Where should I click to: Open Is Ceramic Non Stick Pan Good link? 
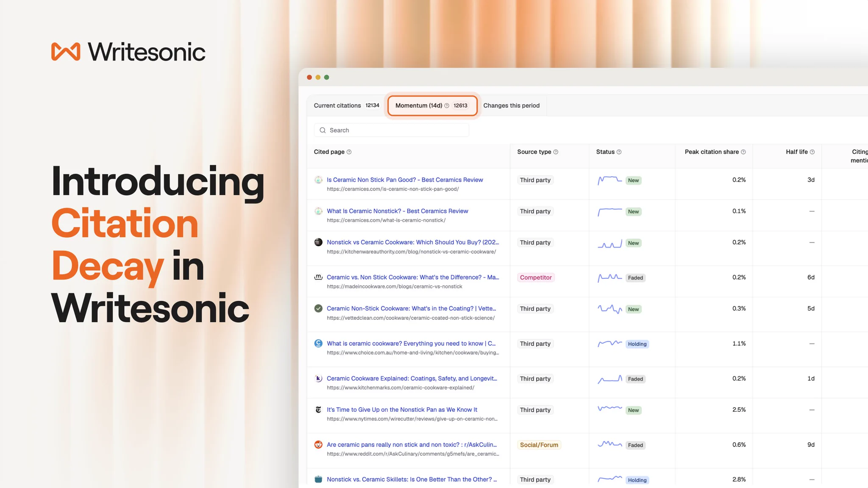[405, 180]
